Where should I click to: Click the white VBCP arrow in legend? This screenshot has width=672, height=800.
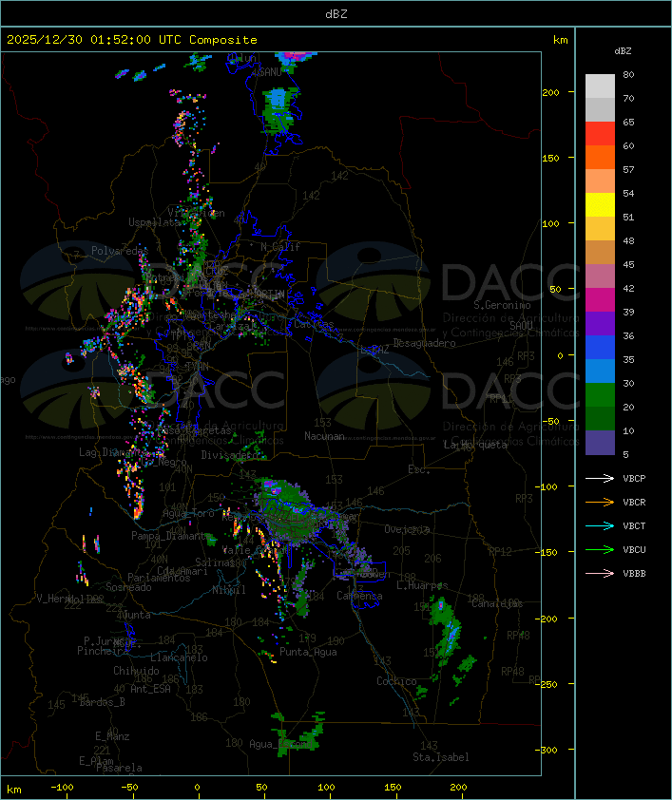point(600,478)
